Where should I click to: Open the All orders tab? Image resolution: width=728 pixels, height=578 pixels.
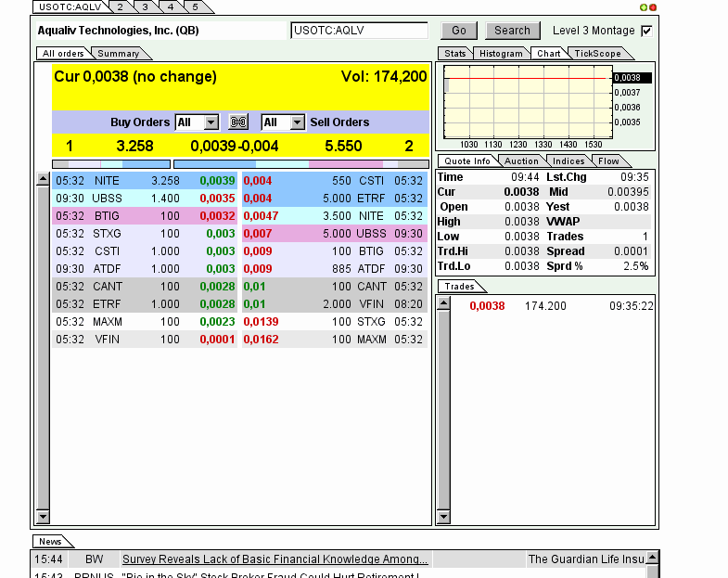63,54
